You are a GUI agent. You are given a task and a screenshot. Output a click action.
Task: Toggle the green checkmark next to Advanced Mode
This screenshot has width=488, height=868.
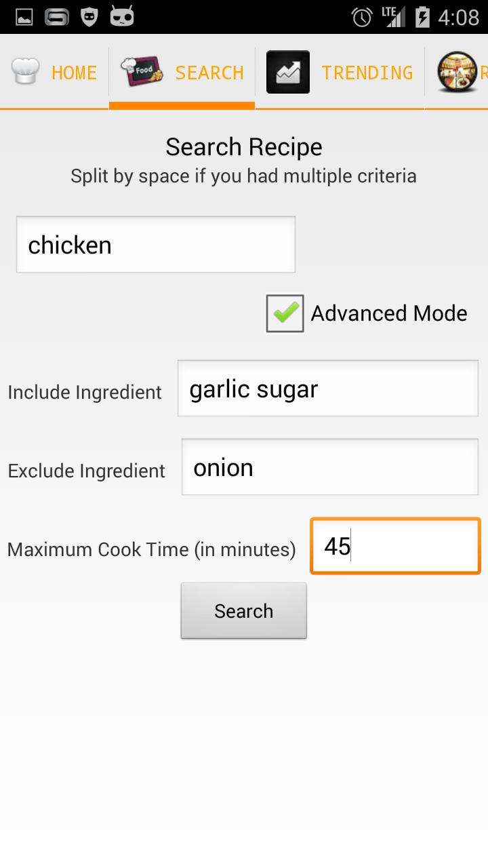284,313
